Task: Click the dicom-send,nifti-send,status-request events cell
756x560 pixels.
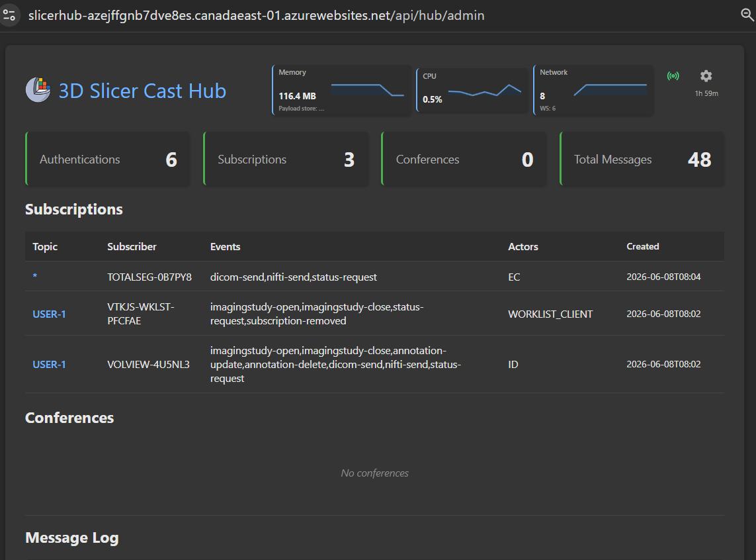Action: (294, 277)
